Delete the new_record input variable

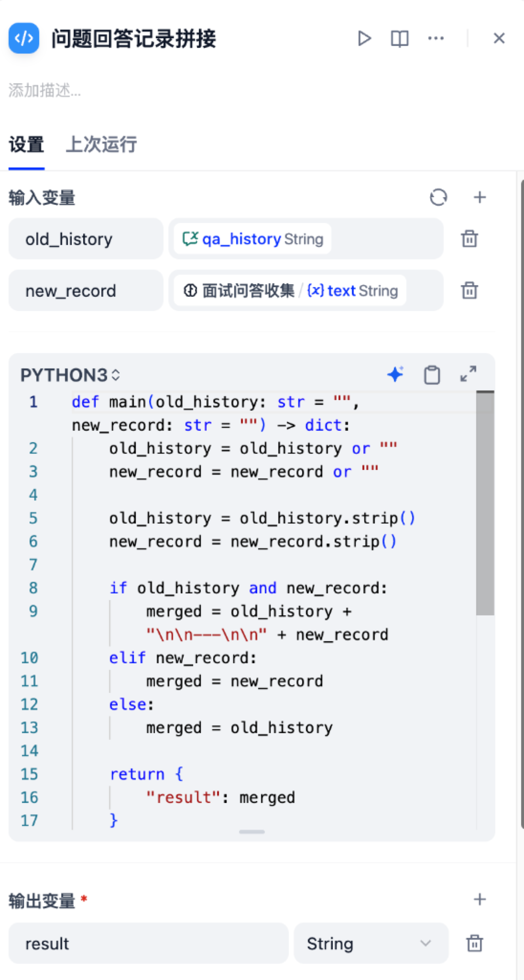pyautogui.click(x=469, y=290)
